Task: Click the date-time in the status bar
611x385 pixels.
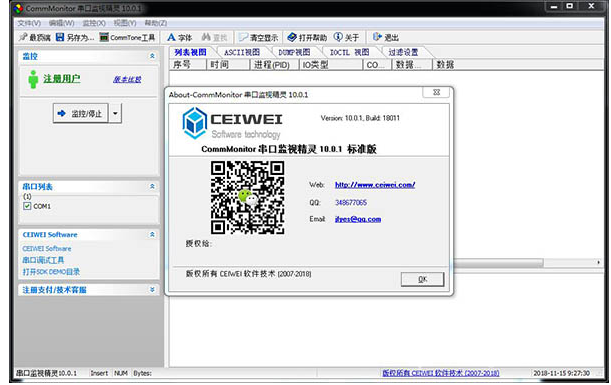Action: pos(561,373)
